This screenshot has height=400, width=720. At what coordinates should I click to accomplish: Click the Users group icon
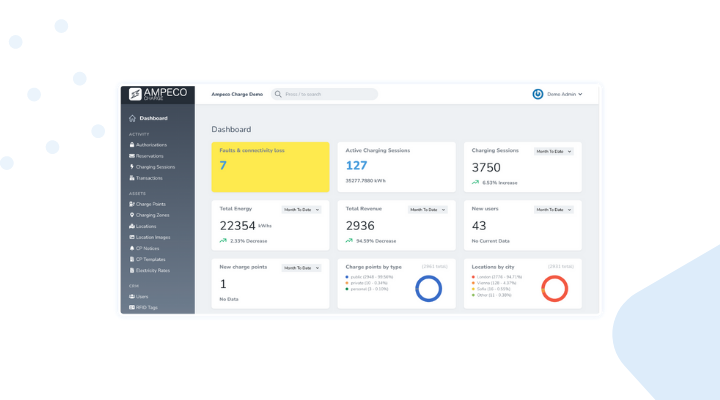[x=132, y=297]
